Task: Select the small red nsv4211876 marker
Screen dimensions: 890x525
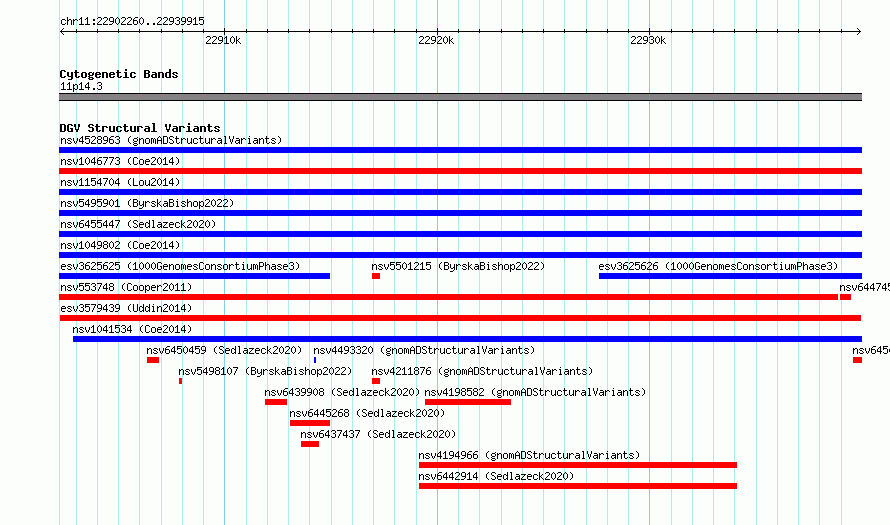Action: [x=376, y=381]
